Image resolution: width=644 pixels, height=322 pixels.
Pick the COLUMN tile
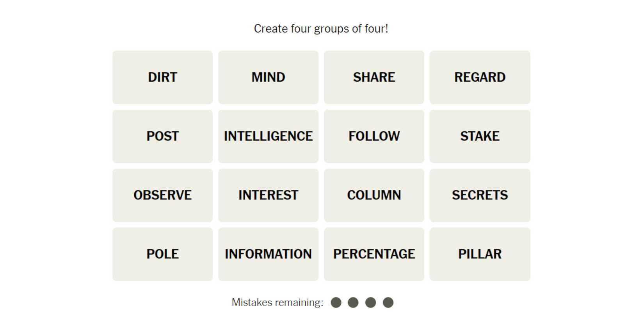(374, 195)
